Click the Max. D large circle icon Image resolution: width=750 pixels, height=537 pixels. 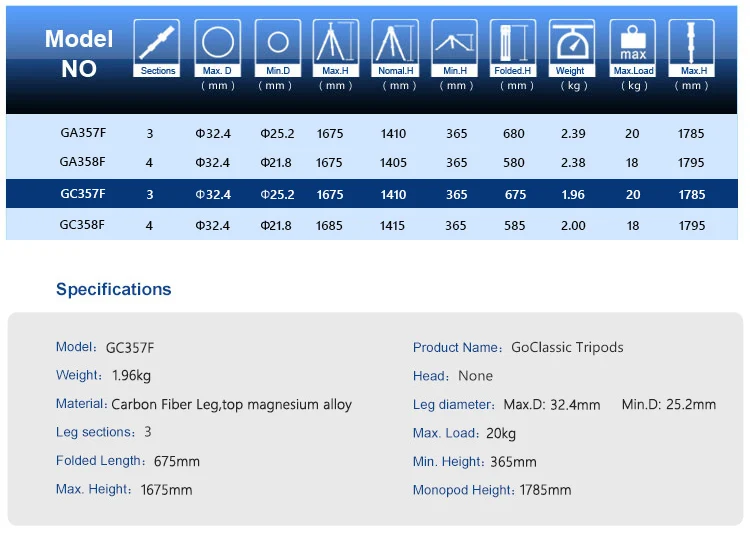(217, 48)
